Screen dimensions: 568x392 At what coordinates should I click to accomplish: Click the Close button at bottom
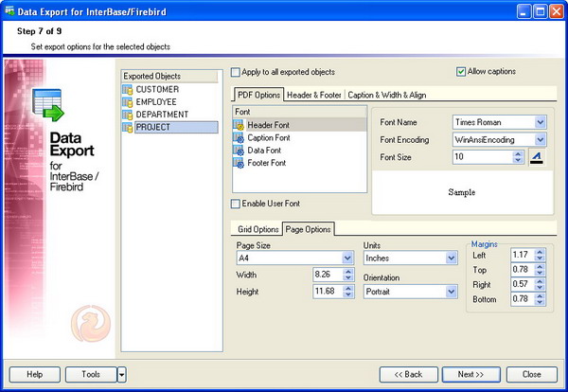(532, 375)
